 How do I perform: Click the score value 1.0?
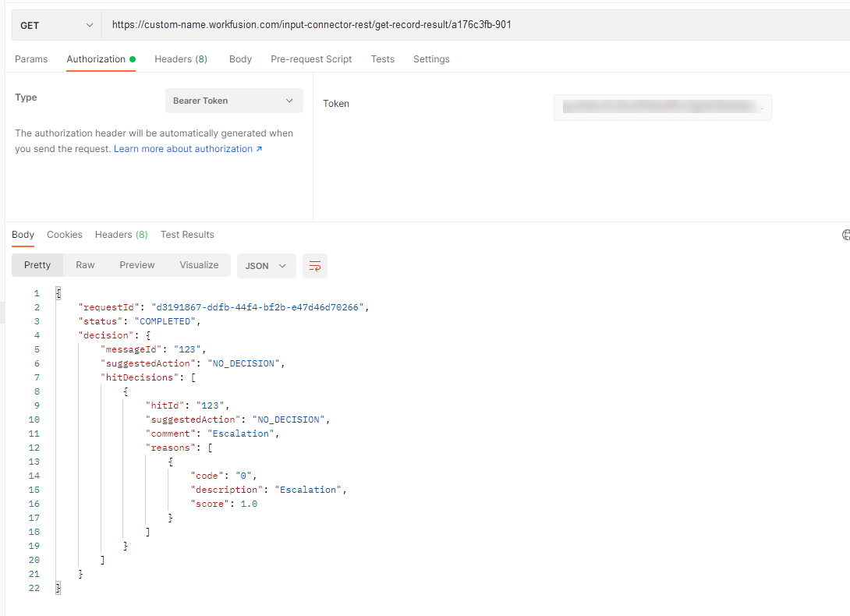(249, 504)
